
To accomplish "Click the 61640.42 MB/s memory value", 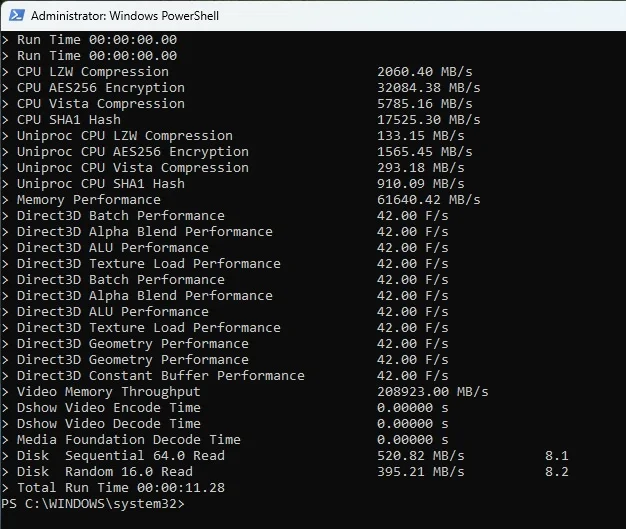I will pyautogui.click(x=429, y=200).
